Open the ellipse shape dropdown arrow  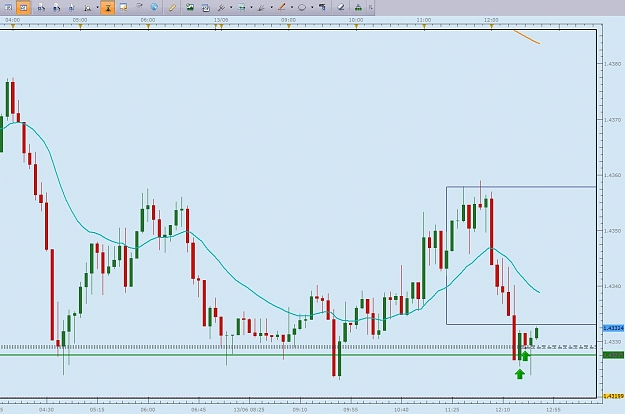312,7
